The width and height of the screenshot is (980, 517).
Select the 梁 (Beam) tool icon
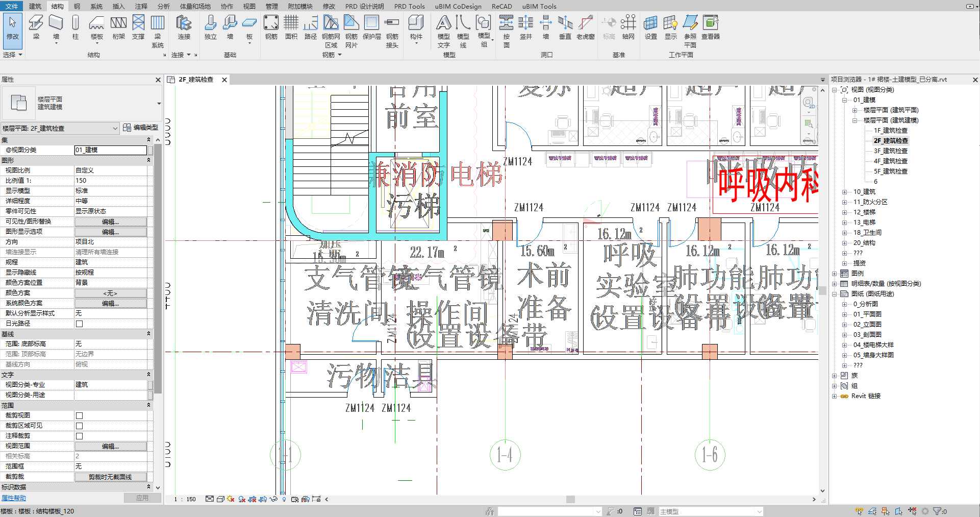tap(36, 23)
